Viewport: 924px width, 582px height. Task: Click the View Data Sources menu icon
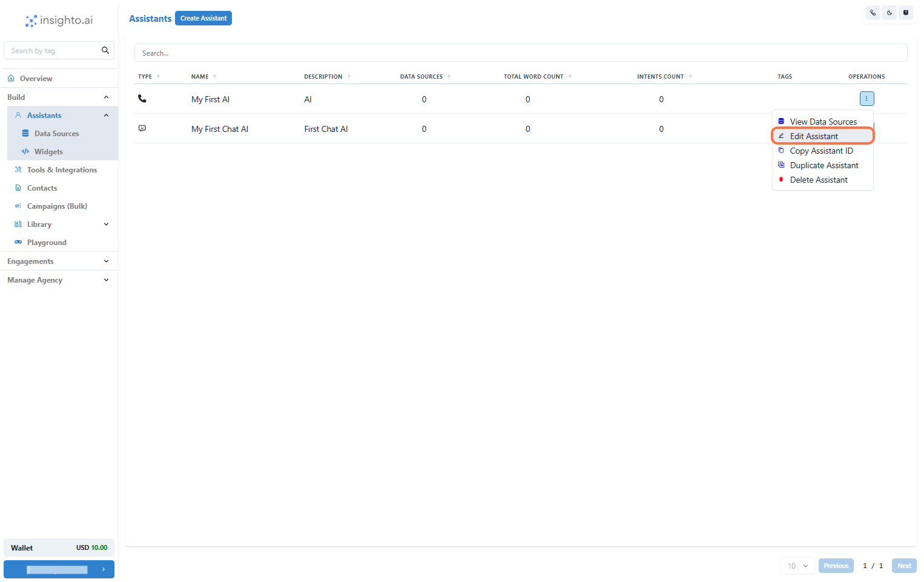coord(781,121)
